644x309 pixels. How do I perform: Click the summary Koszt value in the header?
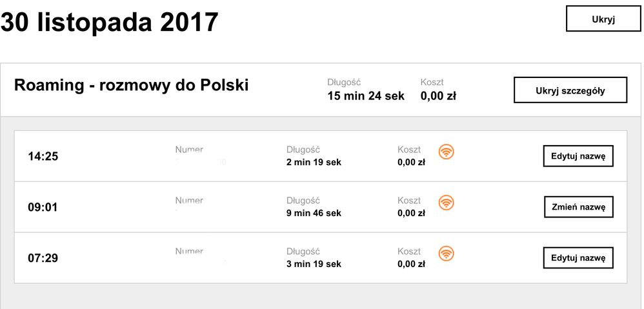(x=438, y=96)
